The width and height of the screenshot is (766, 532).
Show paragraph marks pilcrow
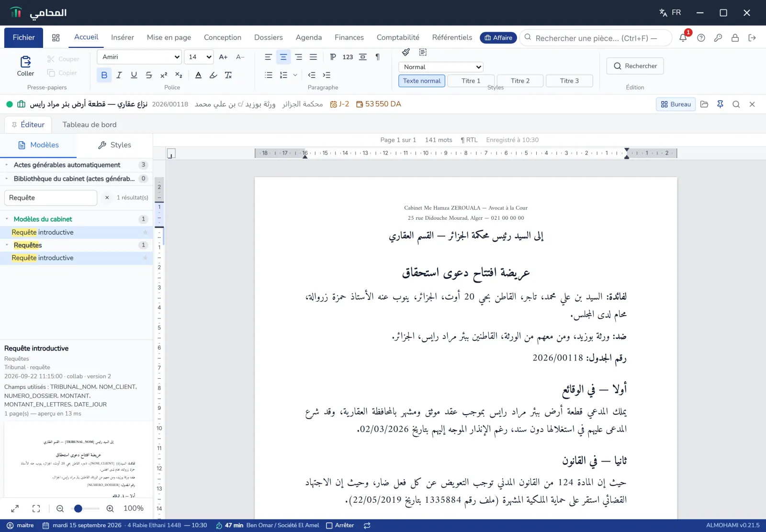click(x=378, y=57)
